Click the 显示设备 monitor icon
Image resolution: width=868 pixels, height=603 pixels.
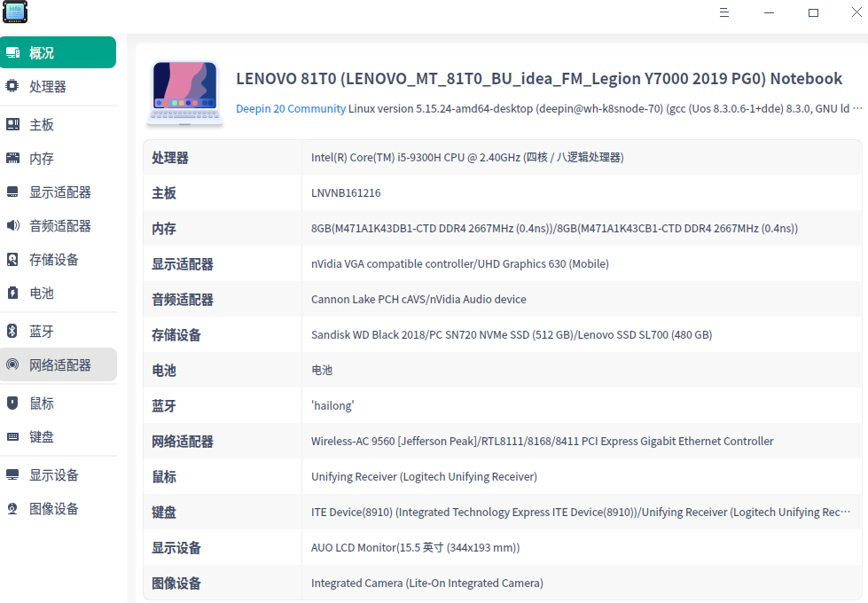pos(12,474)
